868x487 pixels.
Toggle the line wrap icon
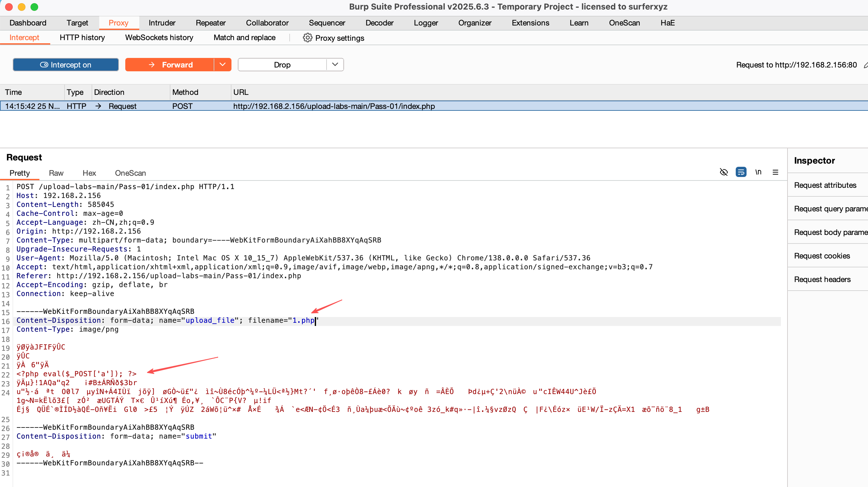(x=741, y=172)
